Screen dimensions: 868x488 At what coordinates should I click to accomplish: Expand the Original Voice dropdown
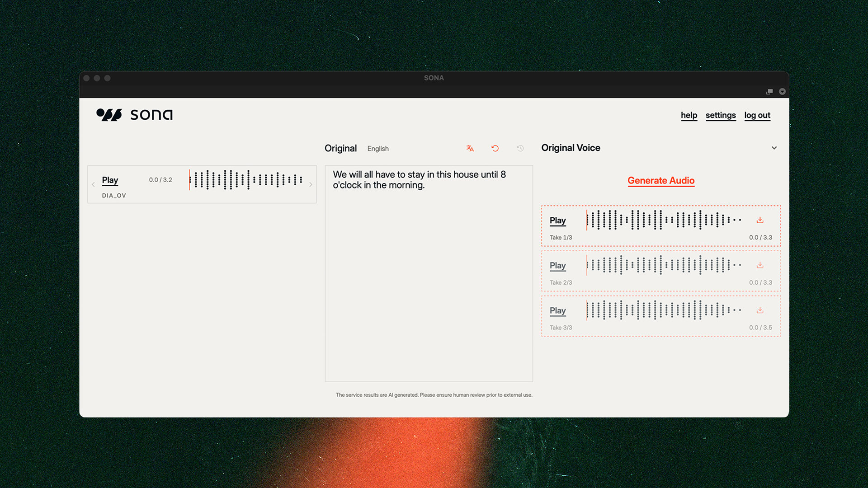coord(774,148)
